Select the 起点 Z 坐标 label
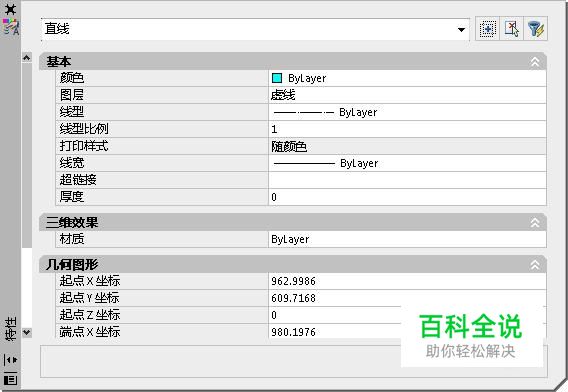The width and height of the screenshot is (568, 392). (90, 315)
